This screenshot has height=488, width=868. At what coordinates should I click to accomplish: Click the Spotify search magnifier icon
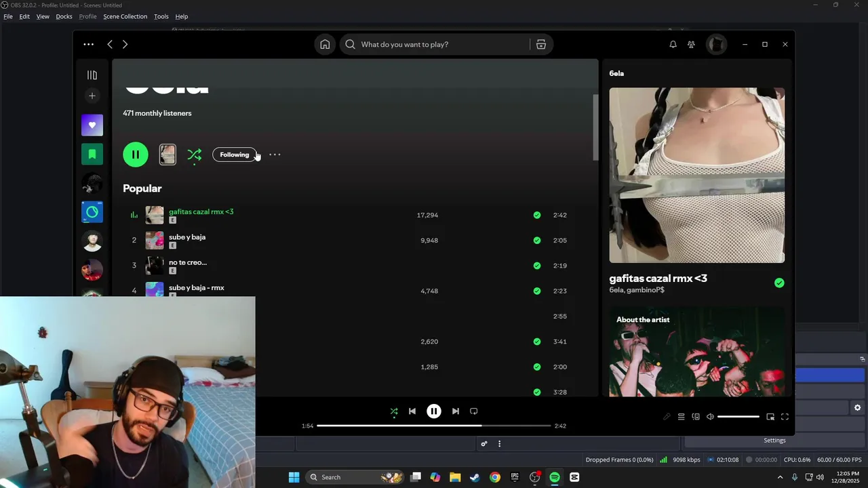click(350, 44)
